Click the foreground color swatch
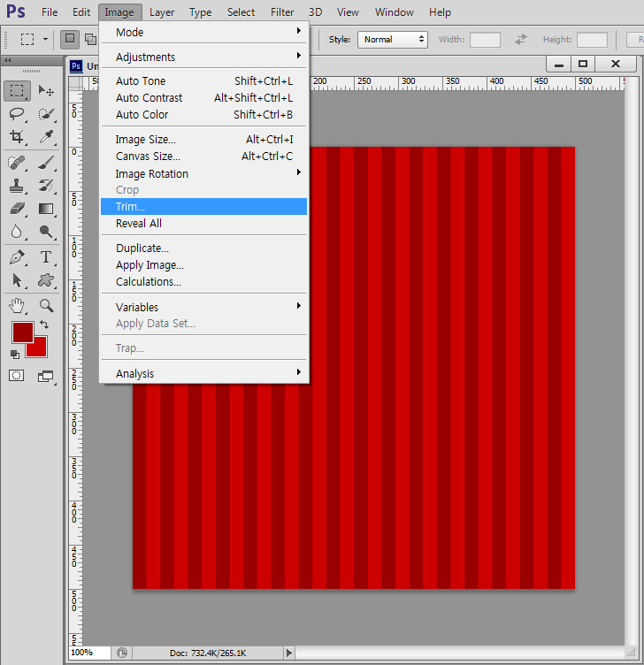Image resolution: width=644 pixels, height=665 pixels. pyautogui.click(x=22, y=332)
